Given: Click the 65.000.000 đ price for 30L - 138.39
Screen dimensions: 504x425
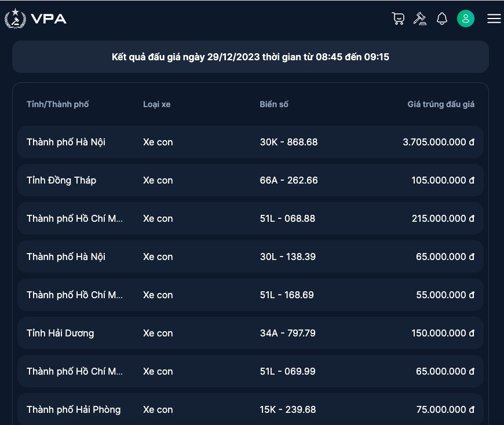Looking at the screenshot, I should tap(445, 257).
